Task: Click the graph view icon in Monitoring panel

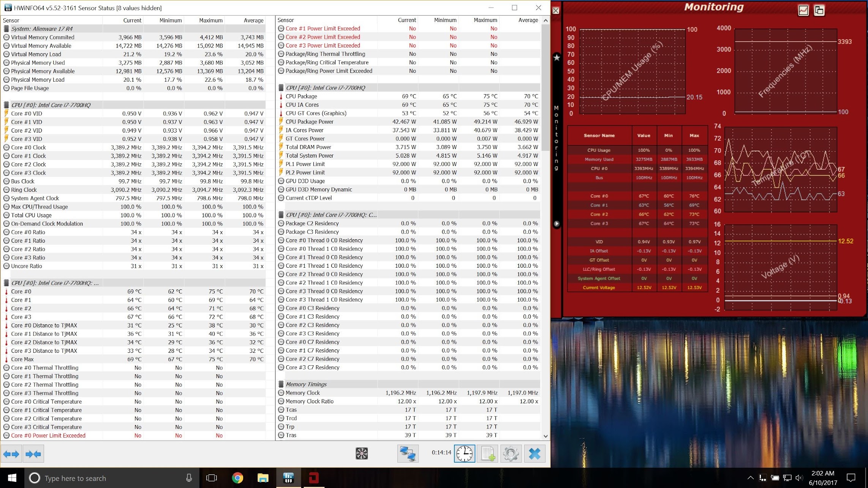Action: coord(803,10)
